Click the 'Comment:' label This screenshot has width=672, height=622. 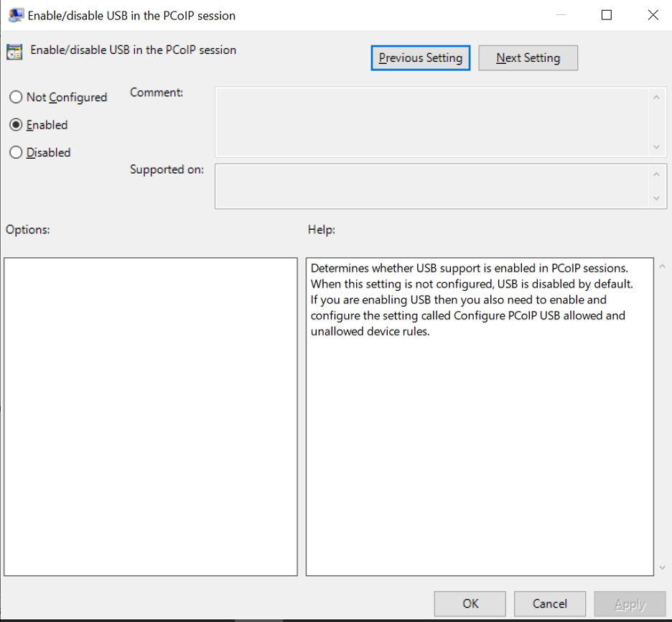pyautogui.click(x=157, y=93)
